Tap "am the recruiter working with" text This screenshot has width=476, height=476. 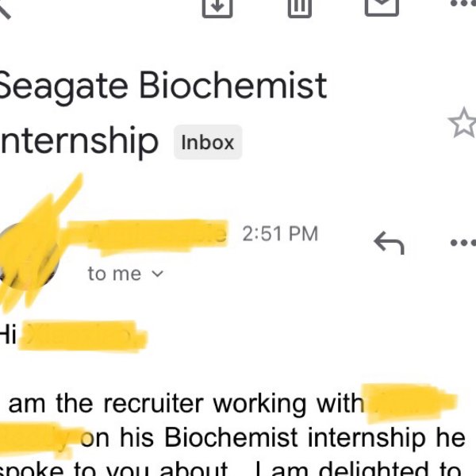[186, 404]
